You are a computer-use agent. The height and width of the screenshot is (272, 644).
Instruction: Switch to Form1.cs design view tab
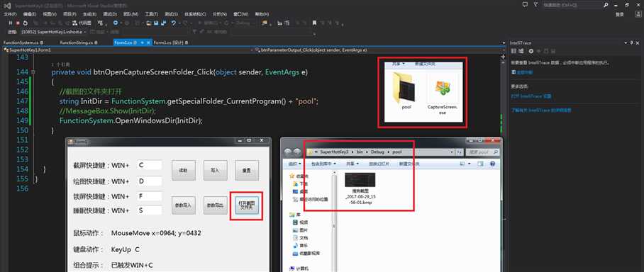170,42
